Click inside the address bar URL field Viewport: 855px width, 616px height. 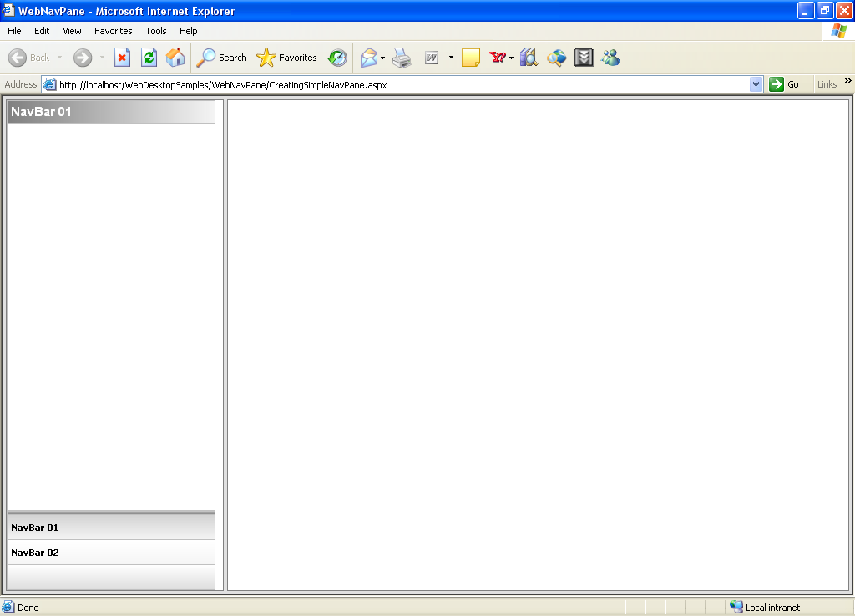click(401, 84)
